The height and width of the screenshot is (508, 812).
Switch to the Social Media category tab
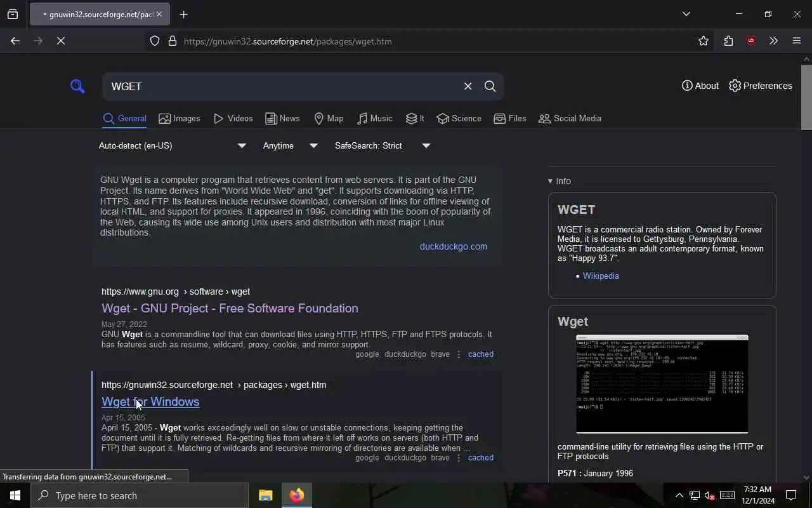tap(570, 119)
